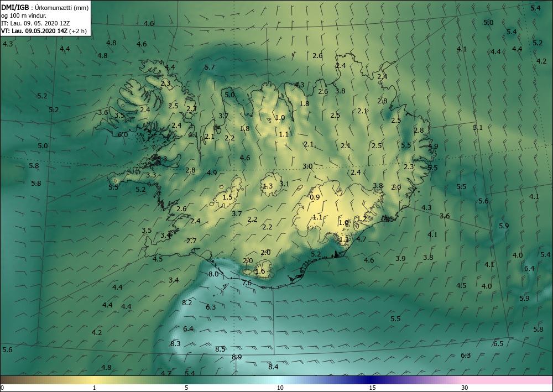The width and height of the screenshot is (553, 392).
Task: Click the color scale label 1
Action: point(94,388)
